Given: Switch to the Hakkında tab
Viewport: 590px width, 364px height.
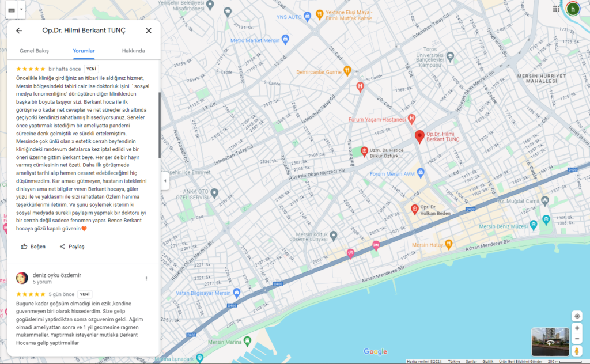Looking at the screenshot, I should click(134, 51).
